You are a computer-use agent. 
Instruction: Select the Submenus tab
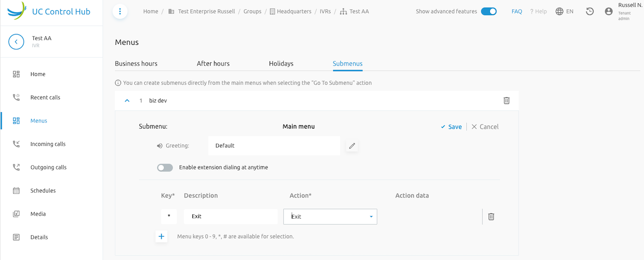[348, 64]
